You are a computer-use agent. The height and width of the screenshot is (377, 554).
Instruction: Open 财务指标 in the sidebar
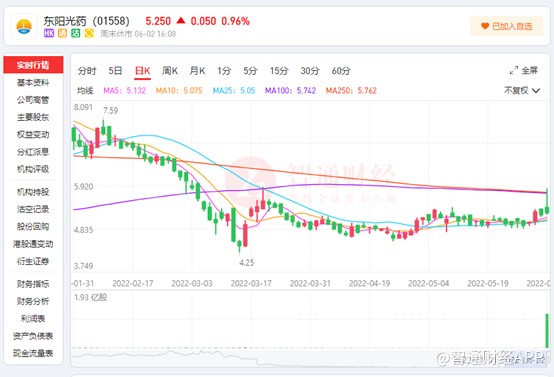(33, 284)
